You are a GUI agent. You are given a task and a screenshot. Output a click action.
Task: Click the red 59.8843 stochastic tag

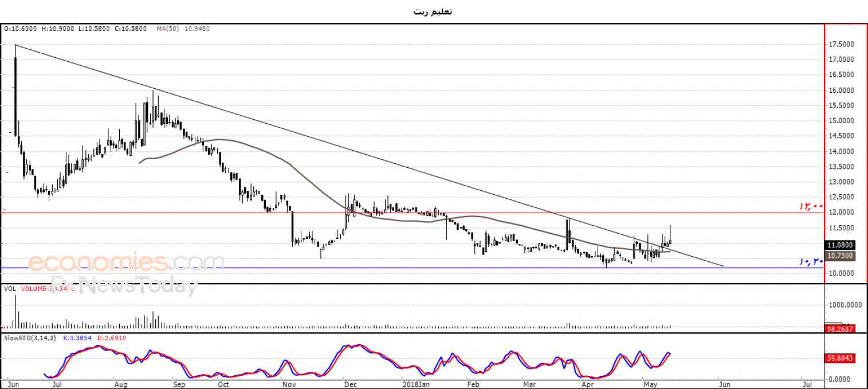[840, 359]
